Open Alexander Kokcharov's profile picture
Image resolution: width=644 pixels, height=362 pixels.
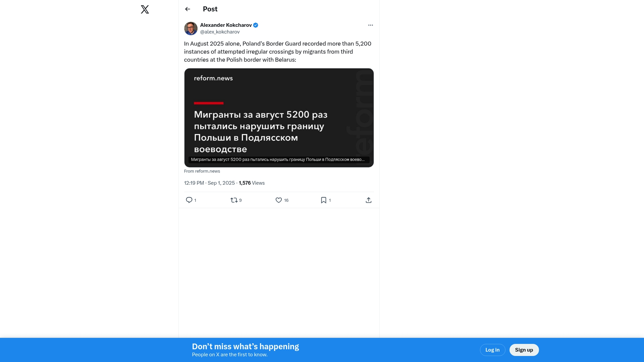tap(191, 28)
